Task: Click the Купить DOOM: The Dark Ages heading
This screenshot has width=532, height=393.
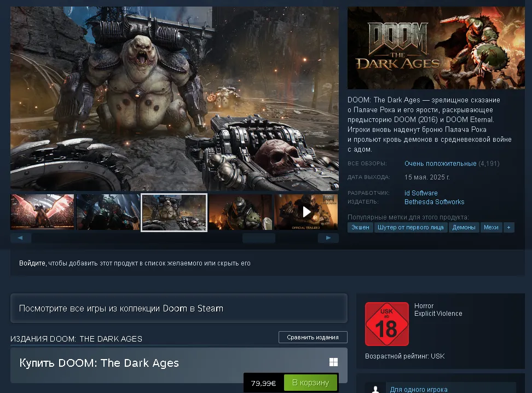Action: pyautogui.click(x=99, y=363)
